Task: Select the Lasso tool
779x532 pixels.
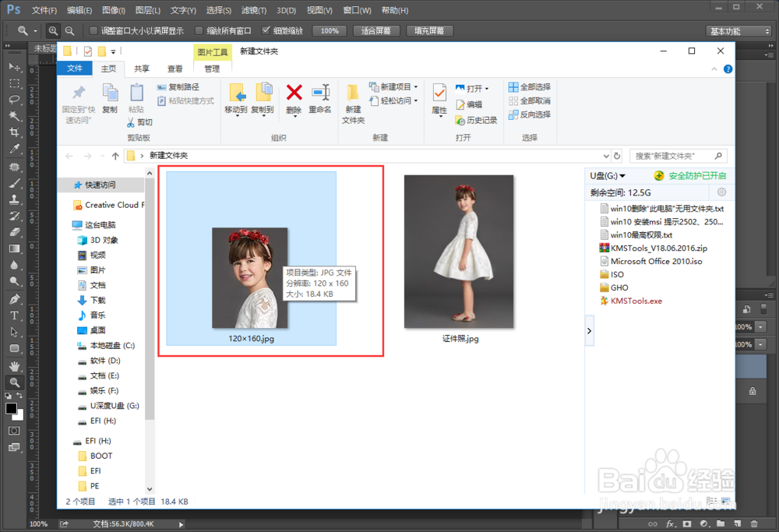Action: (13, 100)
